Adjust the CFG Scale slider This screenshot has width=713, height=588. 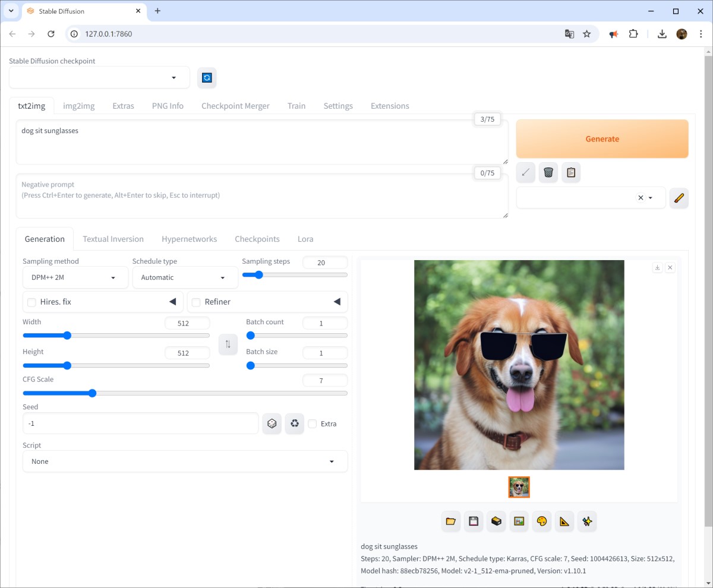tap(185, 393)
